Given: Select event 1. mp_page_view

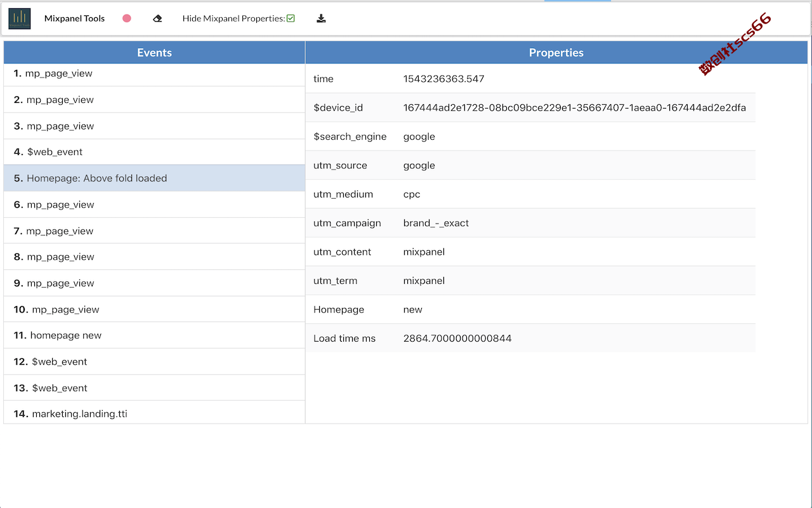Looking at the screenshot, I should coord(154,74).
